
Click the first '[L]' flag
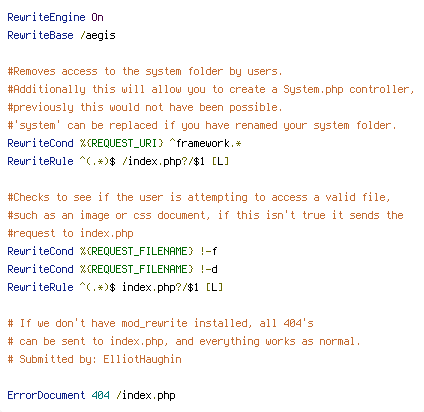point(220,161)
